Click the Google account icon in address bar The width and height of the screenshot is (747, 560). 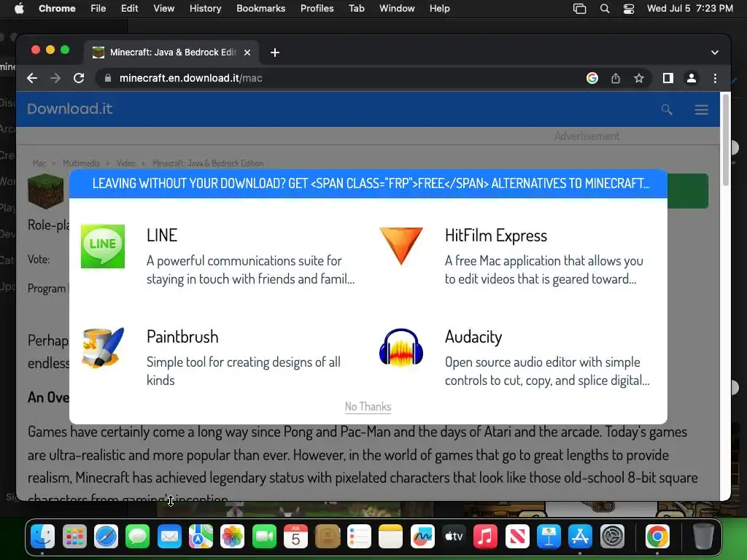click(592, 78)
